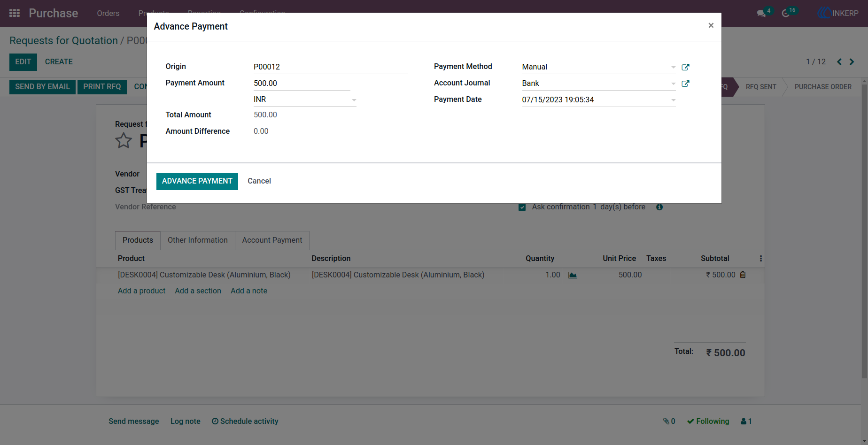Click Schedule activity in the chatter
The height and width of the screenshot is (445, 868).
(245, 422)
